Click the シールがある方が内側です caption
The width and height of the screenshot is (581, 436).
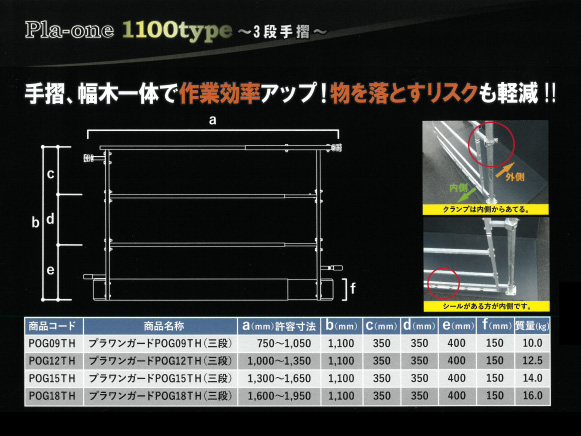[487, 306]
